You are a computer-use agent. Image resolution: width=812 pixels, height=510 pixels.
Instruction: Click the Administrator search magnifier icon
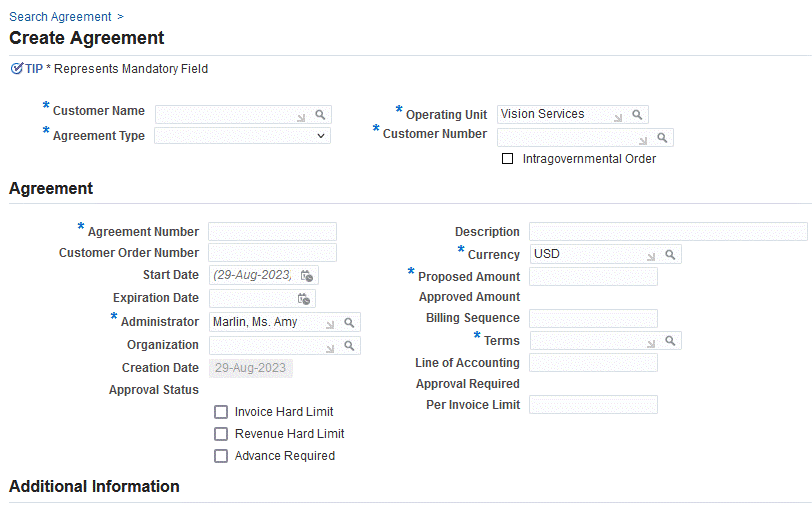click(x=349, y=323)
